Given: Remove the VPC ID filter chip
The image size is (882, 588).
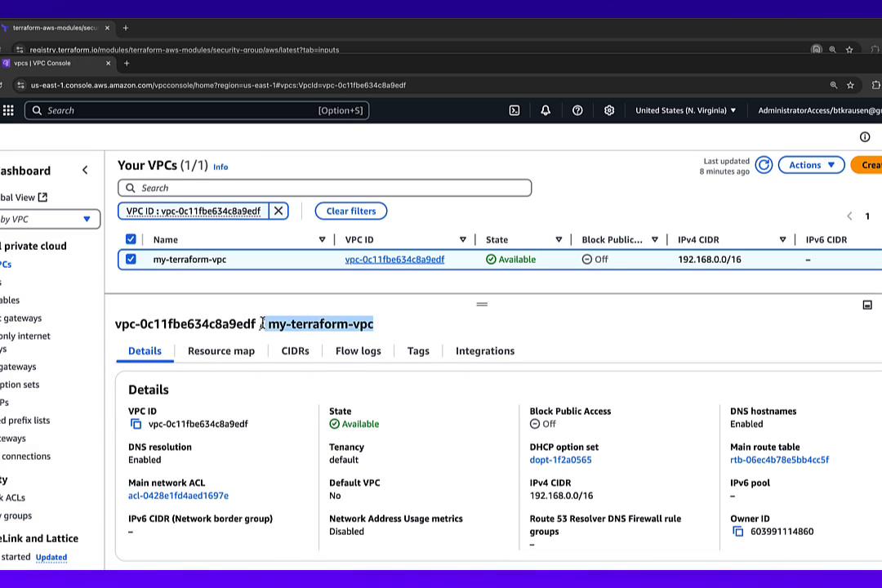Looking at the screenshot, I should [278, 211].
